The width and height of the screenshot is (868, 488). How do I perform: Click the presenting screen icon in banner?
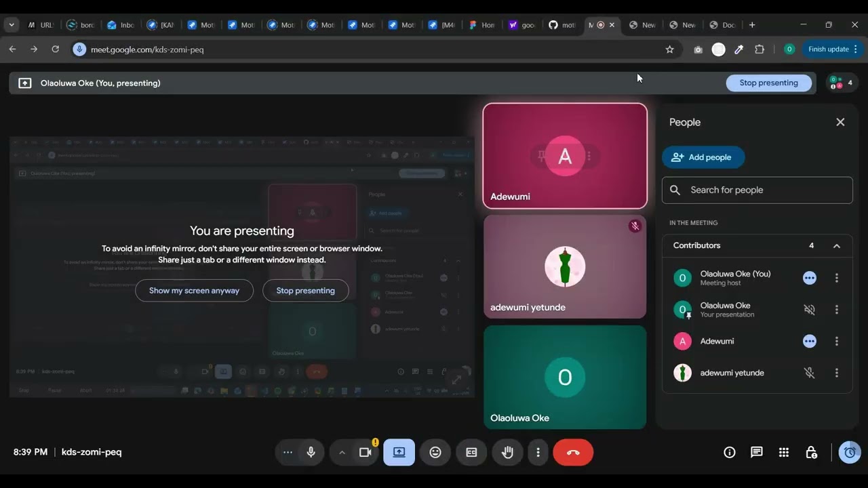(25, 83)
